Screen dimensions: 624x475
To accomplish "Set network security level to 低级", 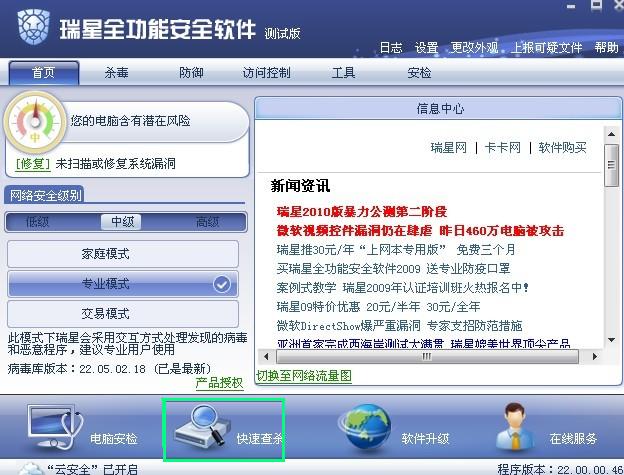I will (37, 222).
